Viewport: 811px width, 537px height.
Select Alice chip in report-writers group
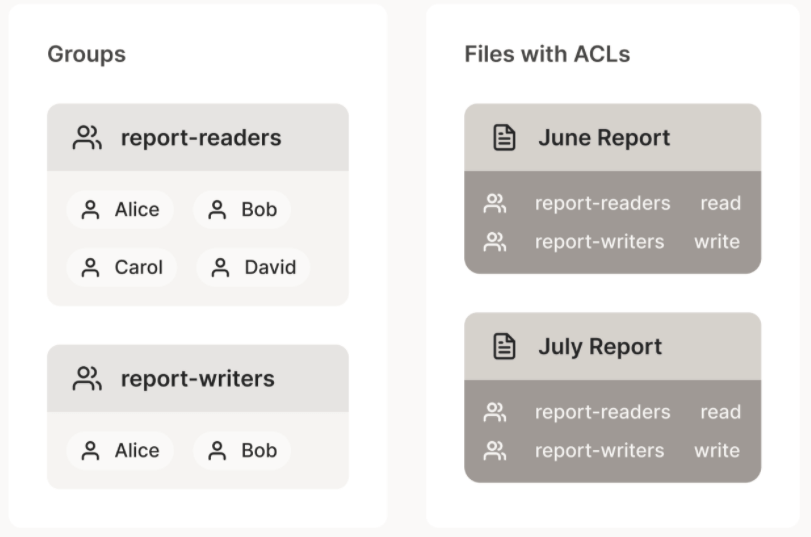[x=120, y=451]
